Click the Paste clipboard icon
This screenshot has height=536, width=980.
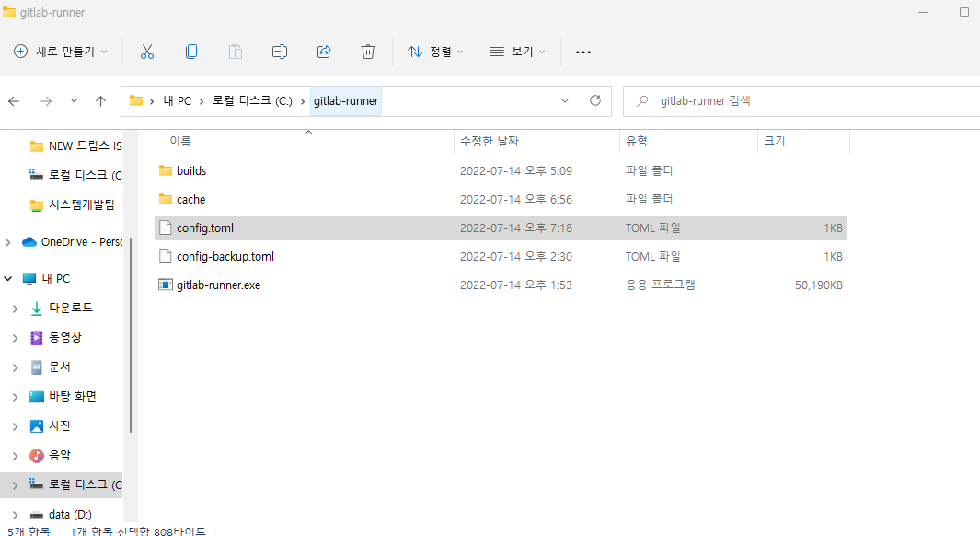(236, 52)
